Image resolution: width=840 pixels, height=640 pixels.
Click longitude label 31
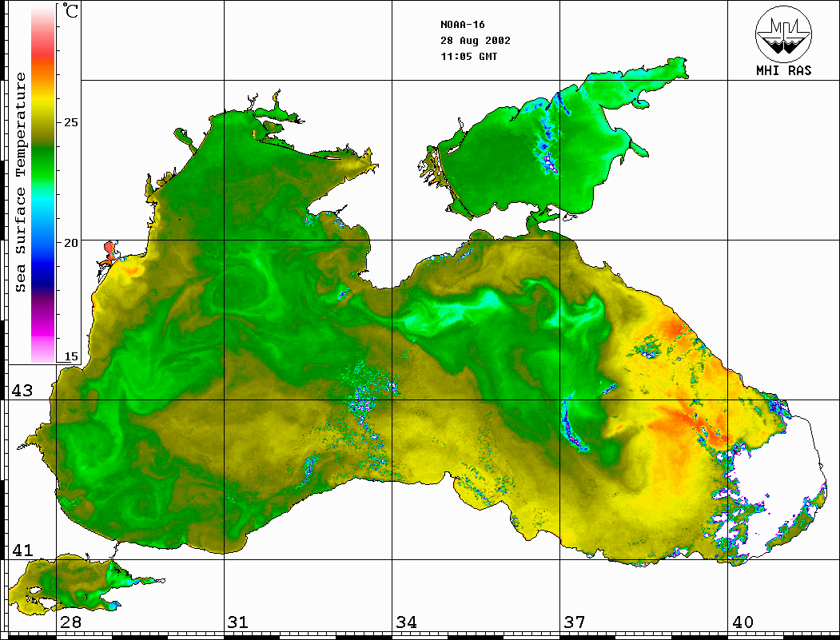click(238, 622)
